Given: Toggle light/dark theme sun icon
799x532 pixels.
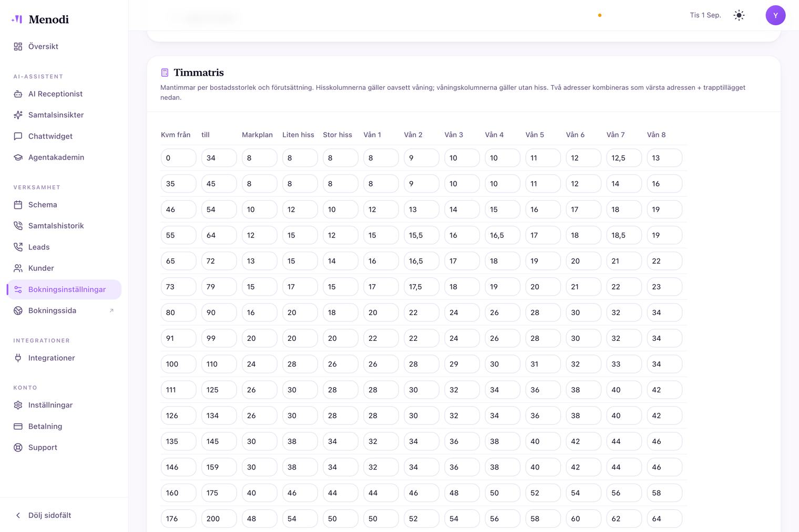Looking at the screenshot, I should (x=739, y=15).
